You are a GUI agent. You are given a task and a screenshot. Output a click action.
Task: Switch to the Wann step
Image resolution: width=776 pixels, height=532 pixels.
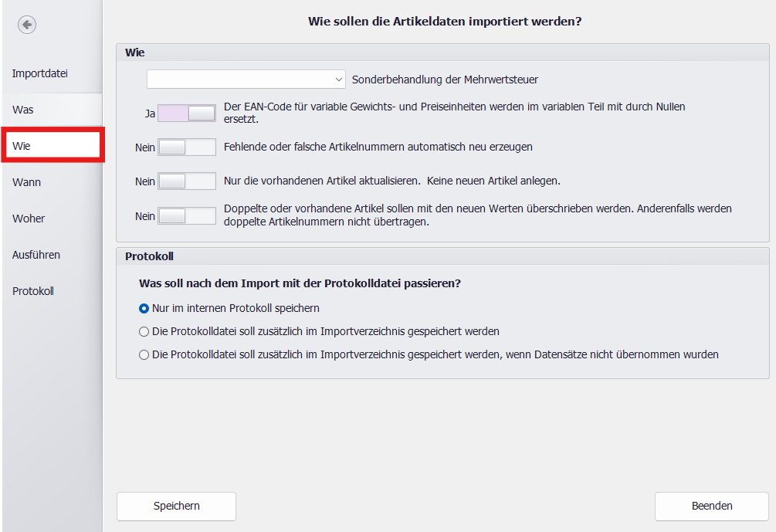point(26,182)
